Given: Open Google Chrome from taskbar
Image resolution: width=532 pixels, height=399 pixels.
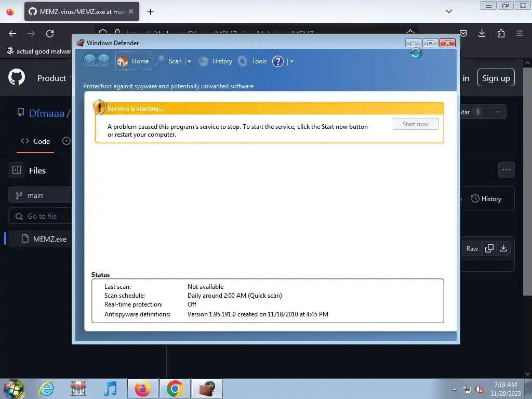Looking at the screenshot, I should [175, 389].
